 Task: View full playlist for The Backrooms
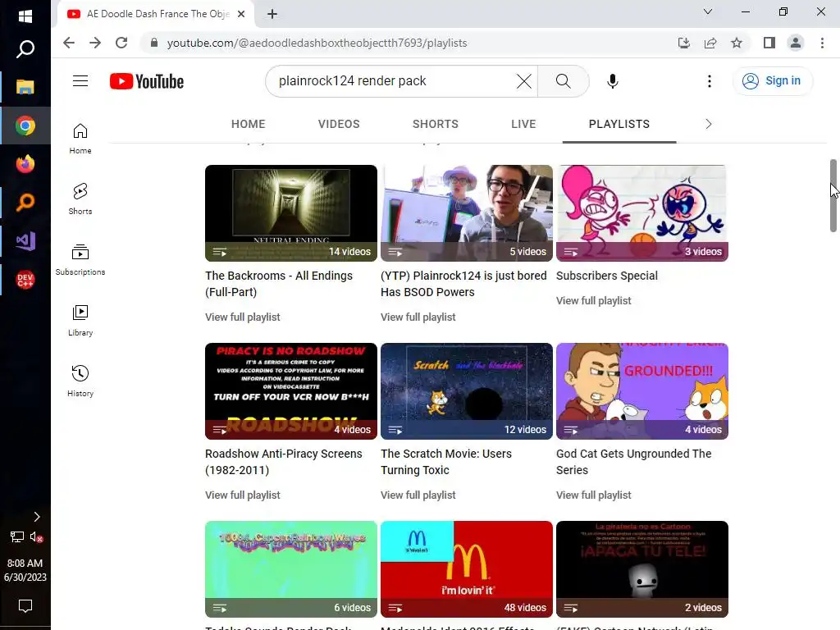coord(243,317)
